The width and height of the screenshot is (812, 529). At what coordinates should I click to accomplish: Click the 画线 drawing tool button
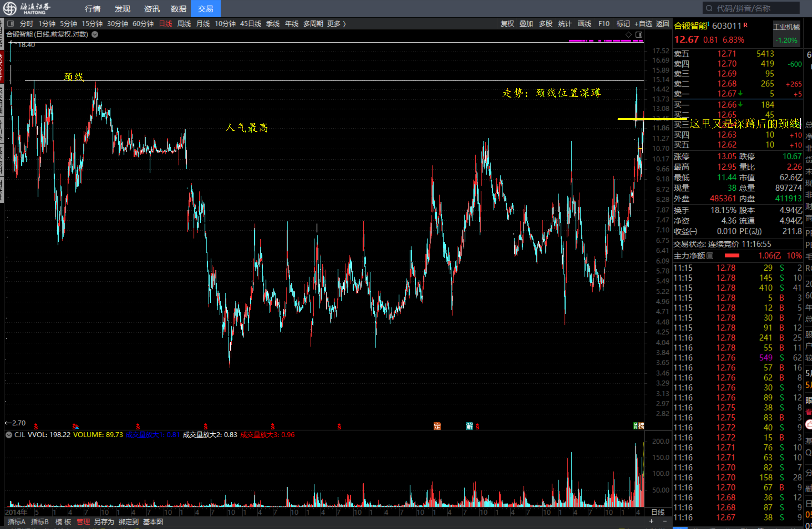point(584,24)
